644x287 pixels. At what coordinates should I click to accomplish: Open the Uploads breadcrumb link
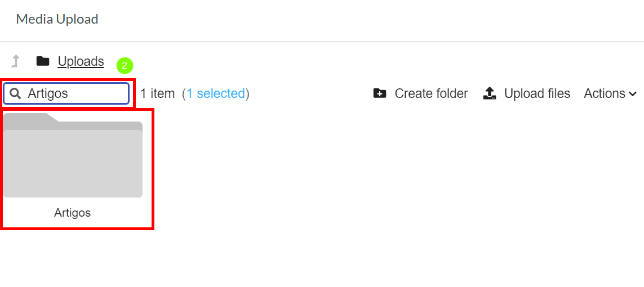[81, 61]
